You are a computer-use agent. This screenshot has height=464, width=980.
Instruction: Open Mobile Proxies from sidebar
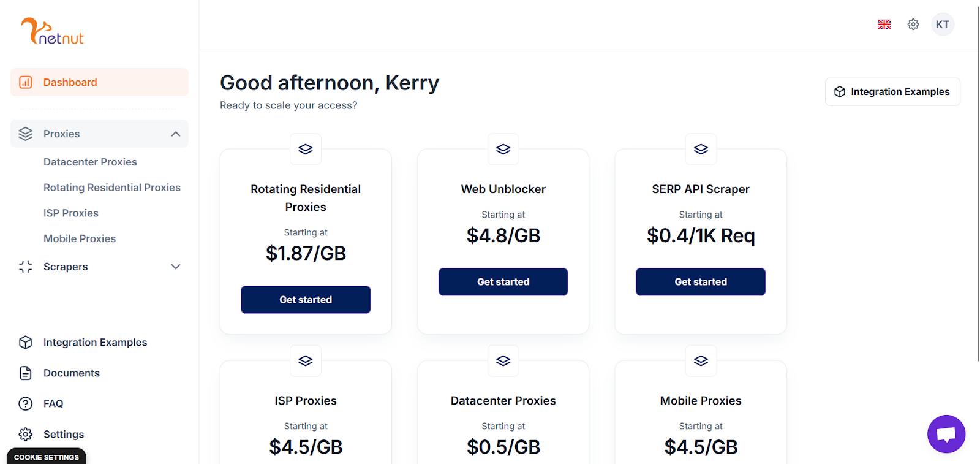tap(80, 238)
